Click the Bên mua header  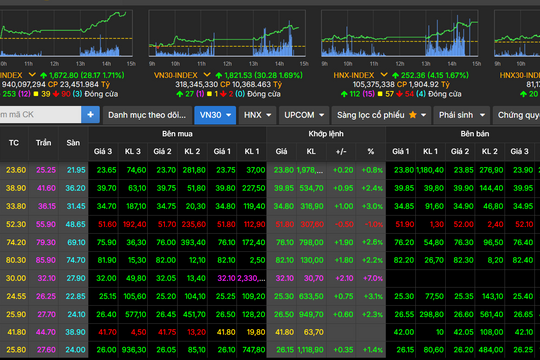pos(177,134)
